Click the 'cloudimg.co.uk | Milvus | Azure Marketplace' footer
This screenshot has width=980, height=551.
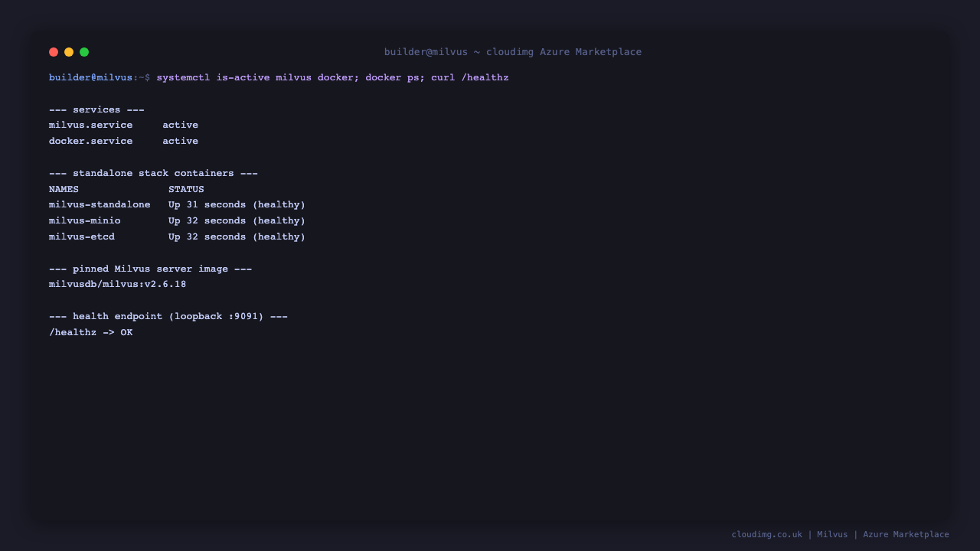pos(840,534)
